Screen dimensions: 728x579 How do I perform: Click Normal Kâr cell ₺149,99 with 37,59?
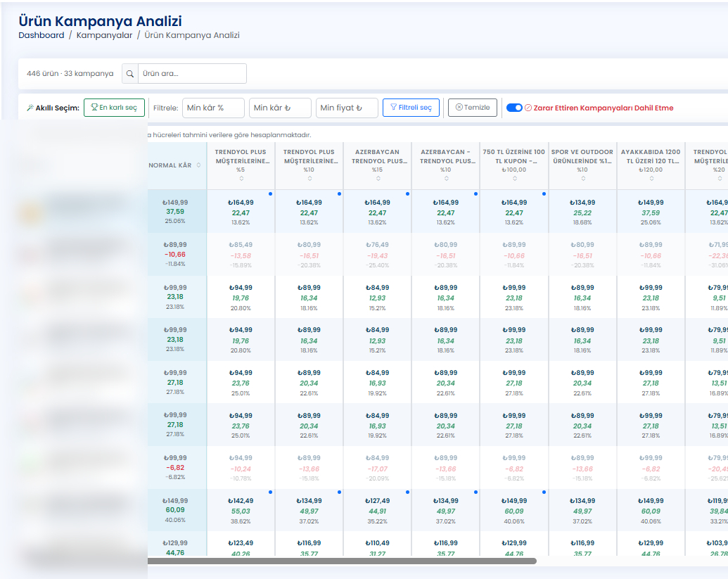tap(177, 211)
